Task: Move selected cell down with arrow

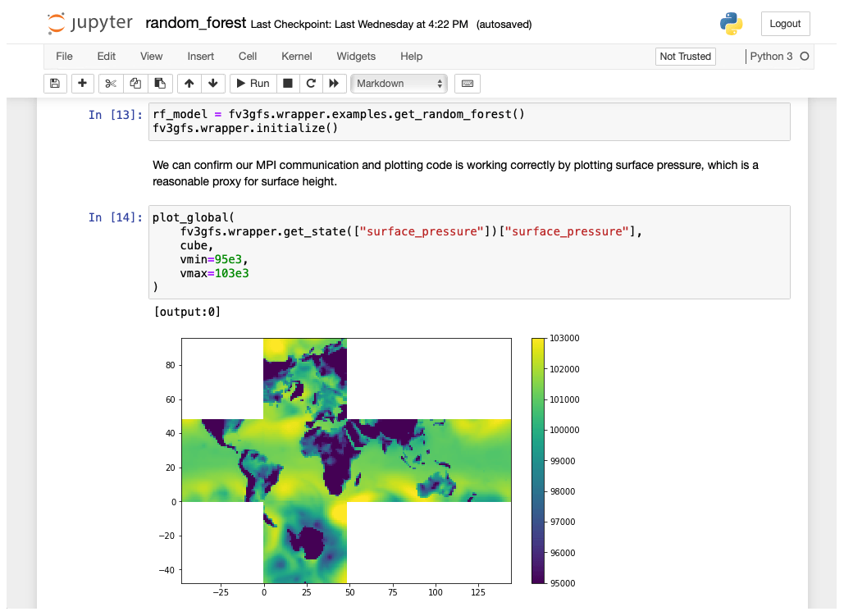Action: 212,83
